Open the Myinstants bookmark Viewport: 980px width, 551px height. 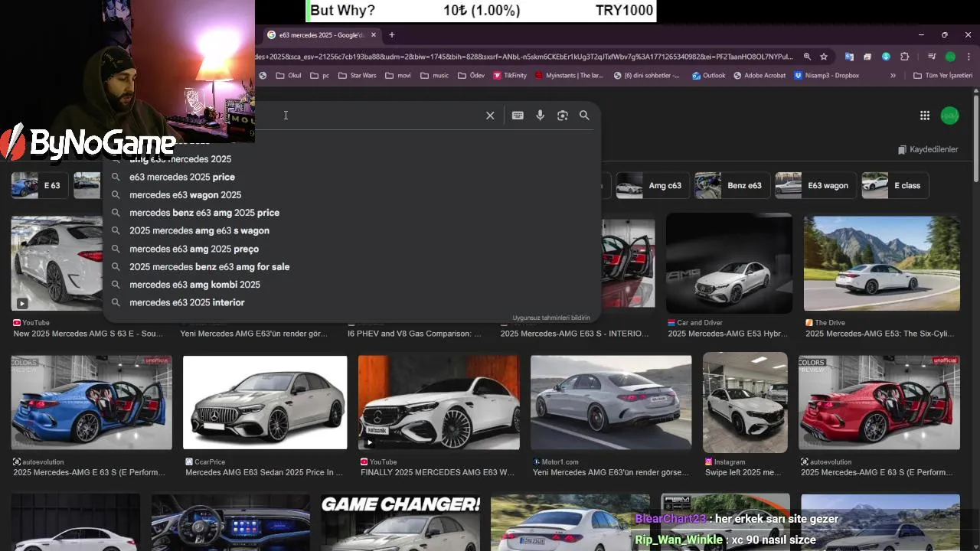(569, 76)
